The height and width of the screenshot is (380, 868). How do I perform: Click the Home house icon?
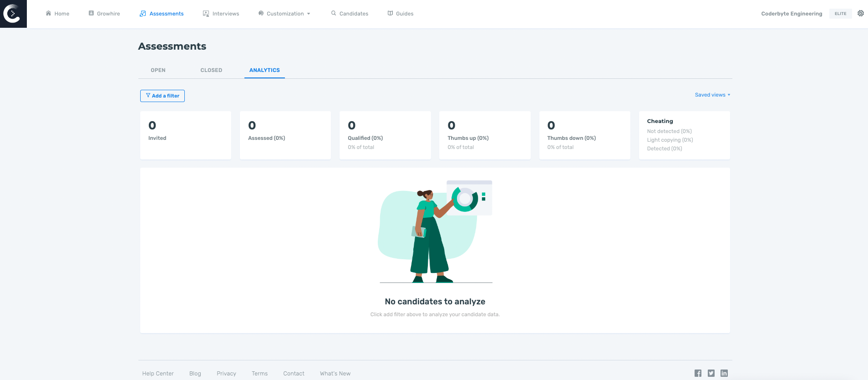click(48, 13)
